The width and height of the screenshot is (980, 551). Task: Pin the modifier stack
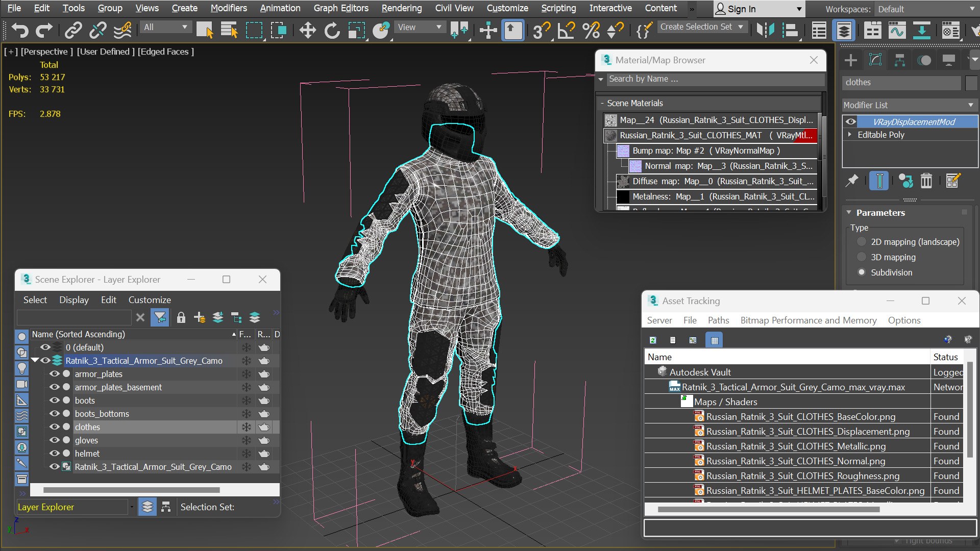852,181
